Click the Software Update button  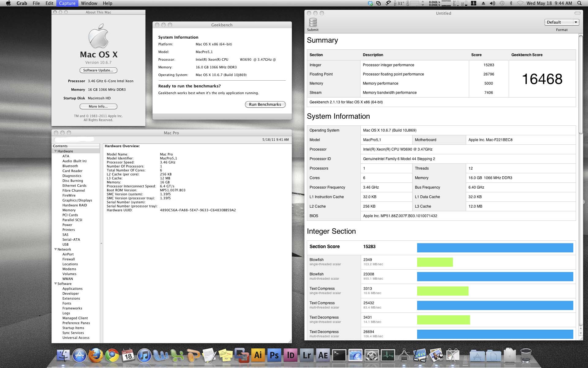(98, 70)
